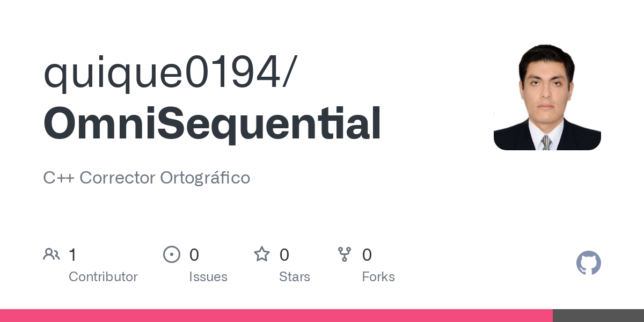Open the profile photo avatar
The height and width of the screenshot is (322, 644).
point(547,97)
